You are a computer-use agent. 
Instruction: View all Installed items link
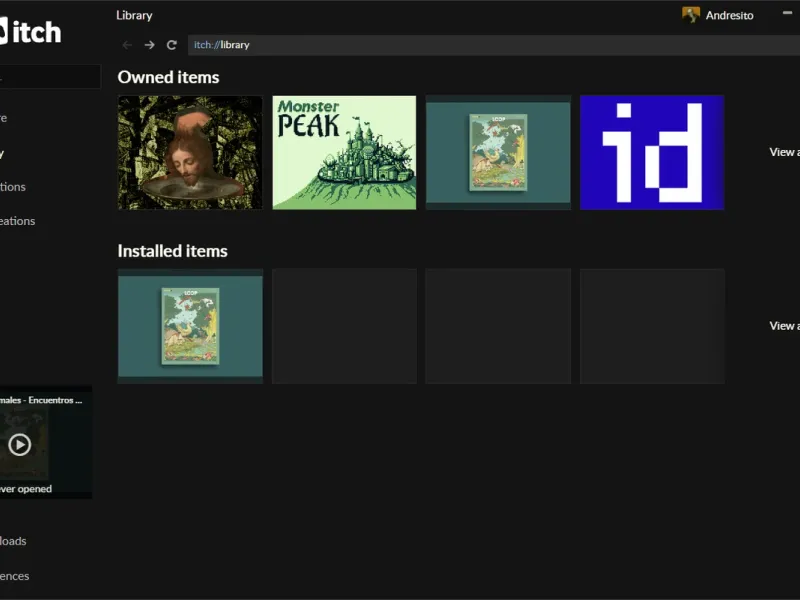click(784, 326)
